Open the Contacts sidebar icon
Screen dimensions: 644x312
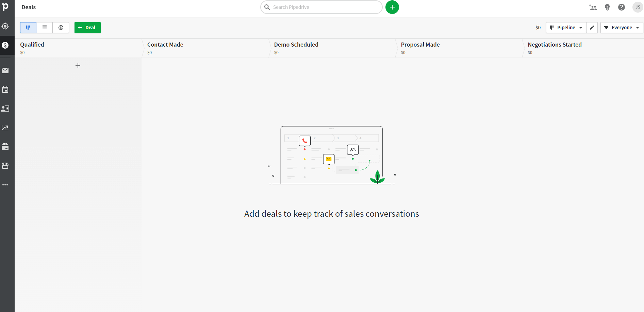pyautogui.click(x=5, y=109)
